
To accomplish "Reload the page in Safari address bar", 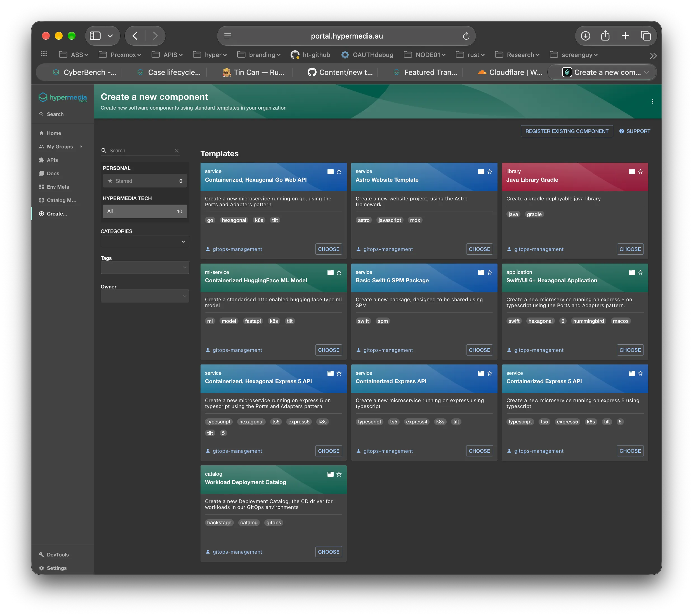I will tap(466, 36).
